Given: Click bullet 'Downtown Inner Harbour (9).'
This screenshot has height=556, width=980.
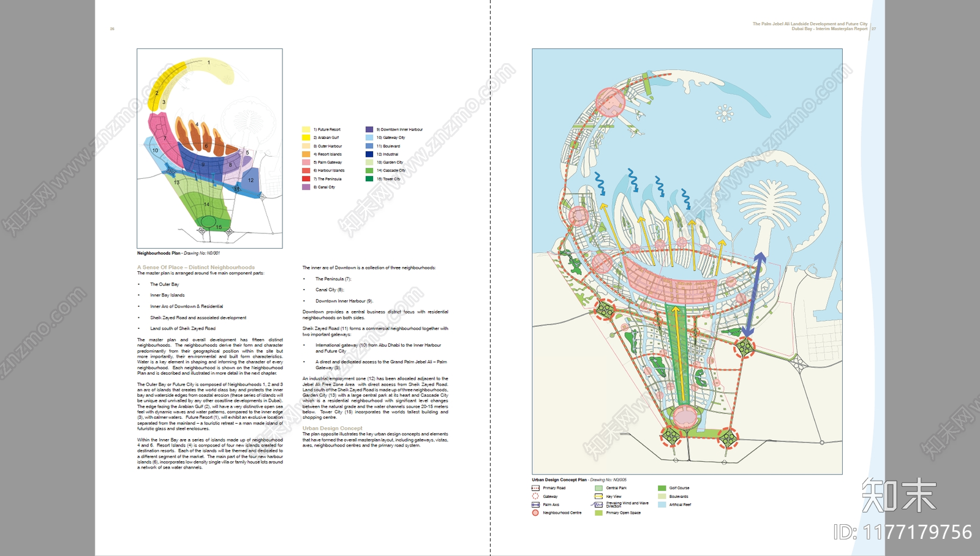Looking at the screenshot, I should [x=344, y=301].
